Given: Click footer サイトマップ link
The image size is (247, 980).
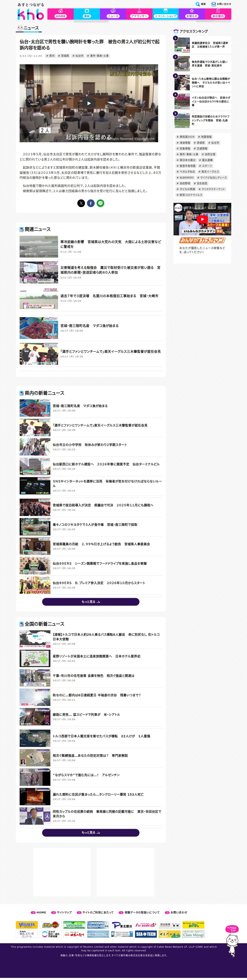Looking at the screenshot, I should [62, 912].
